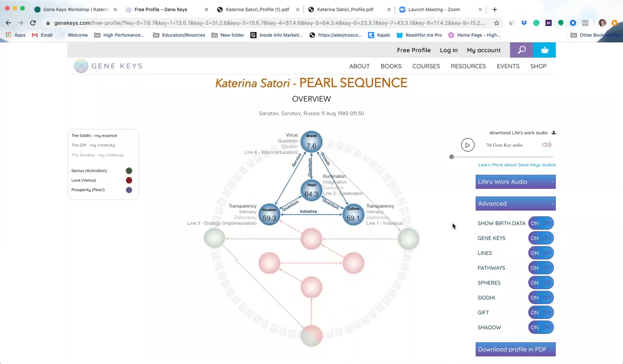Toggle the SHADOW switch
This screenshot has width=623, height=364.
click(541, 327)
